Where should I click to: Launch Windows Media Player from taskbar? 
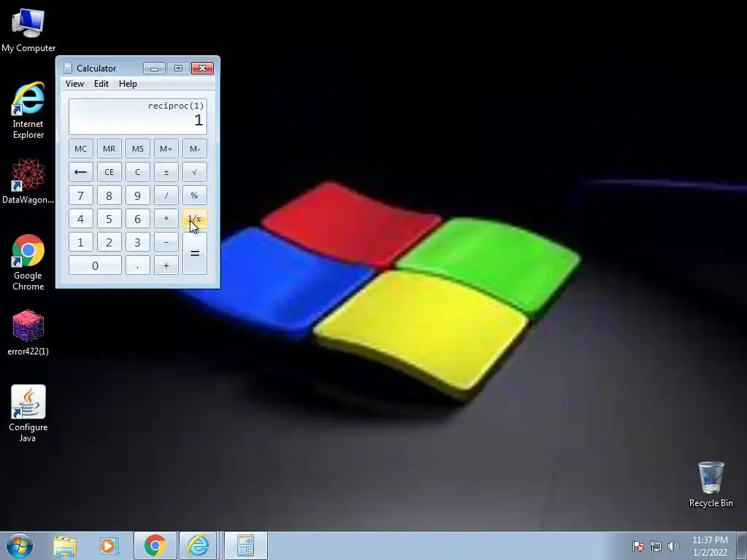108,545
